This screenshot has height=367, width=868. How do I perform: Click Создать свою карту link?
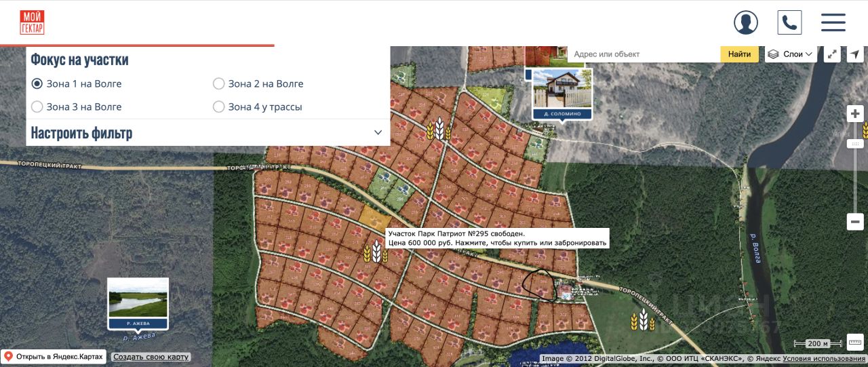point(151,357)
